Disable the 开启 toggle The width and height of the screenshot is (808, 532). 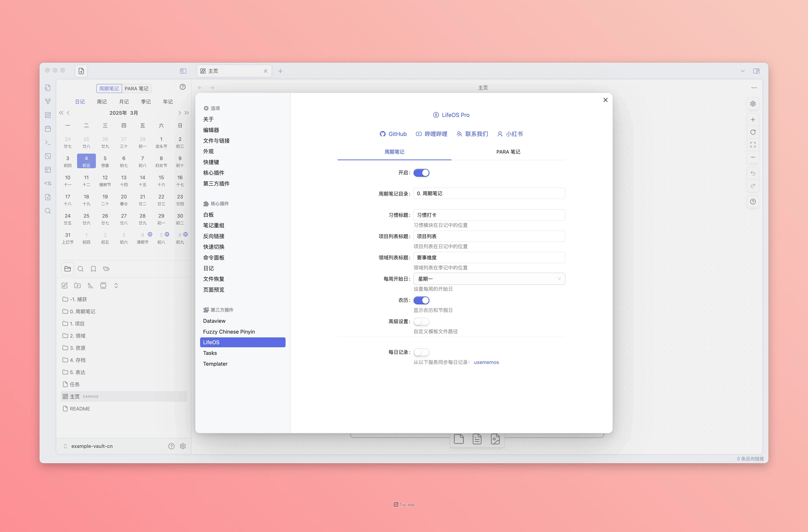421,173
